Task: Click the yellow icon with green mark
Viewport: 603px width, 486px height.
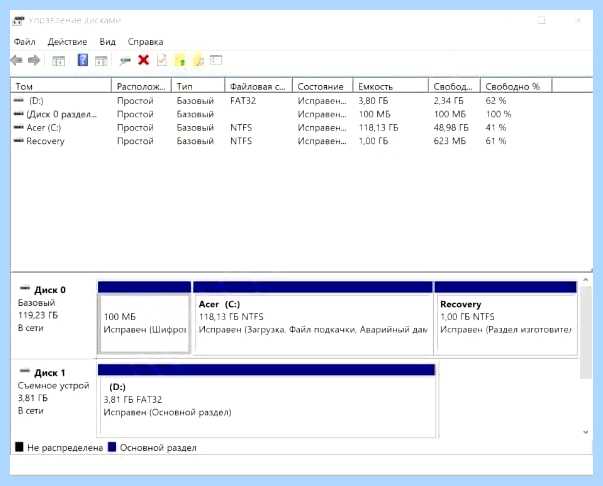Action: [x=180, y=60]
